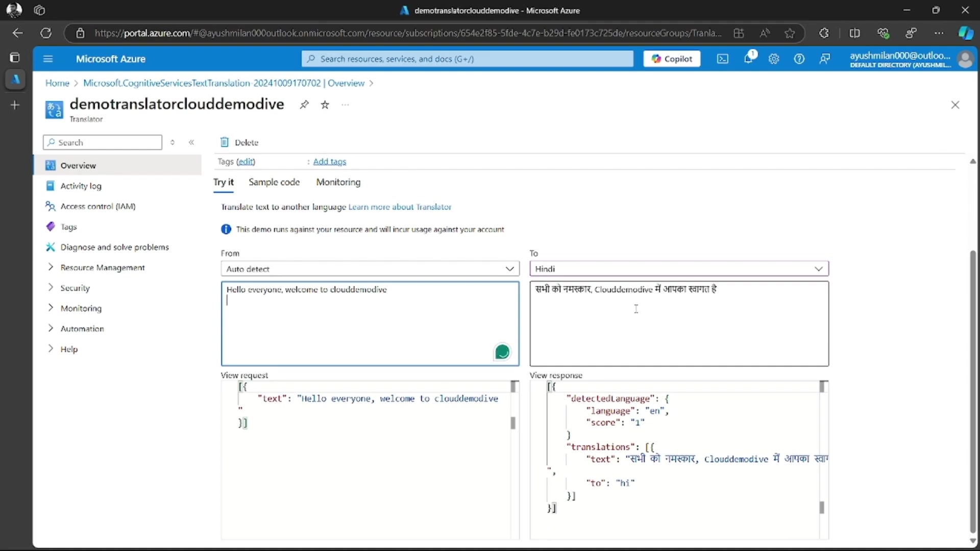
Task: Click the main page vertical scrollbar
Action: [973, 391]
